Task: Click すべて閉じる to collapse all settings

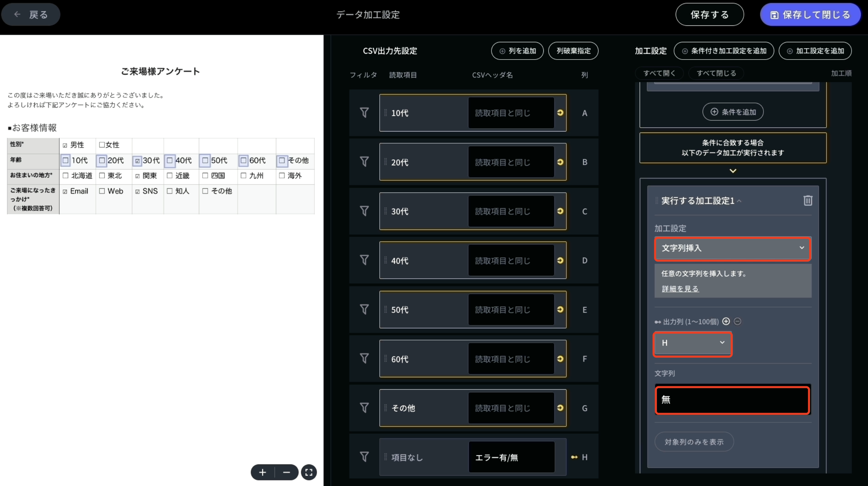Action: coord(716,73)
